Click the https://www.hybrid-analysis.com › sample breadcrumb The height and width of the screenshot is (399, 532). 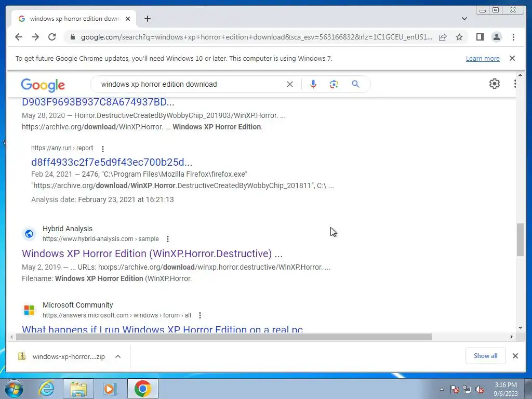101,239
